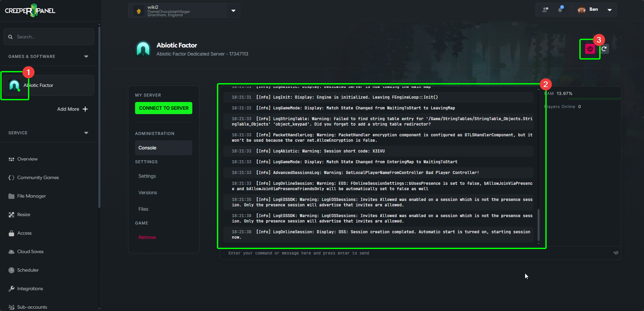
Task: Click the 'Players Online 0' text
Action: pyautogui.click(x=562, y=107)
